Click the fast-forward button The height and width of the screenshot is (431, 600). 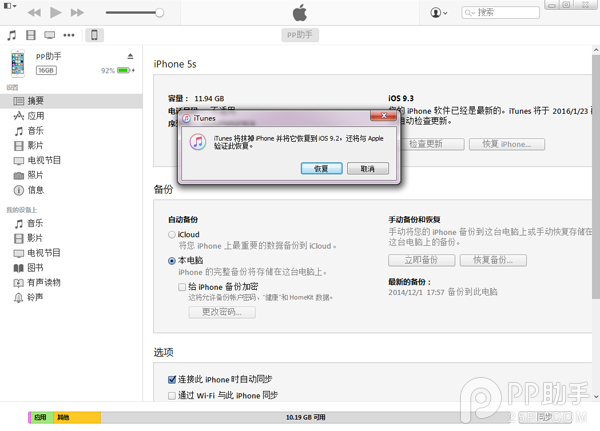(77, 13)
